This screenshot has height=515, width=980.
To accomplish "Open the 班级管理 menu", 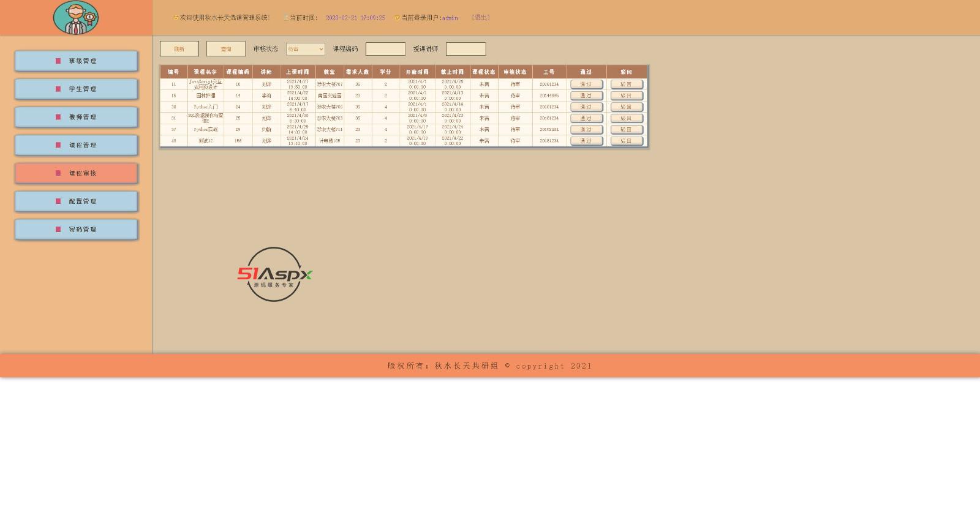I will (76, 61).
